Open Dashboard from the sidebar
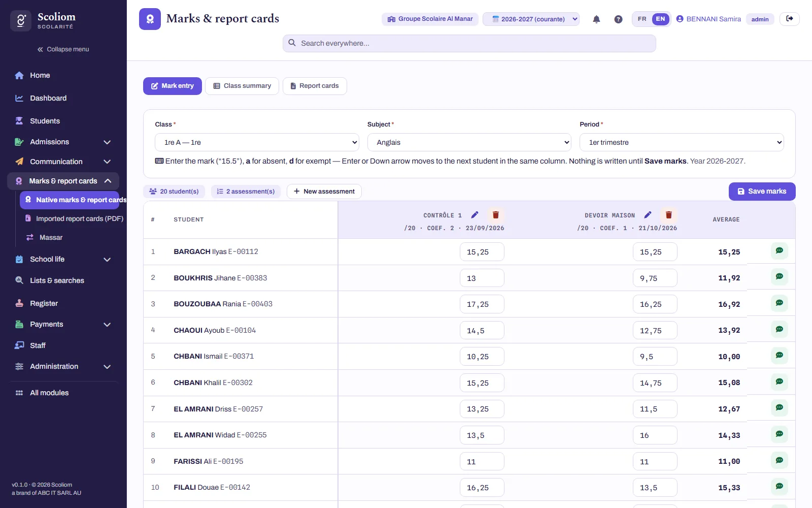This screenshot has height=508, width=812. tap(63, 98)
